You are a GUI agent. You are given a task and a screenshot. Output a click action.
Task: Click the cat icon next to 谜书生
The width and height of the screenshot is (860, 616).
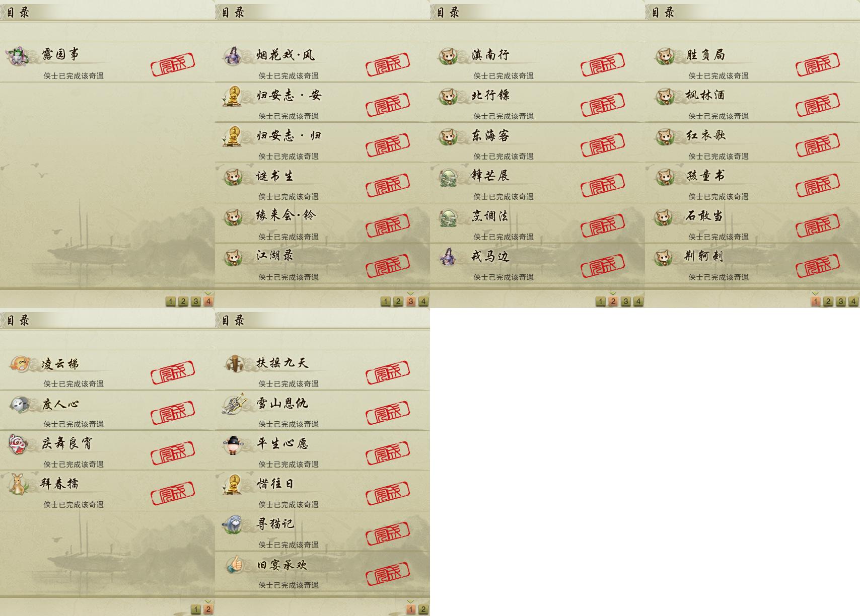233,177
